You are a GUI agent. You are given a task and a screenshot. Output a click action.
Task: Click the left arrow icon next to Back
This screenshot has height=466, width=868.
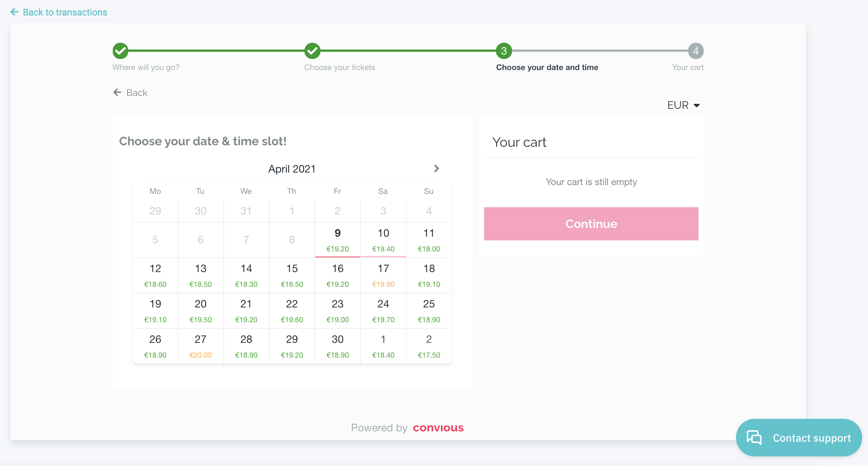pos(117,92)
